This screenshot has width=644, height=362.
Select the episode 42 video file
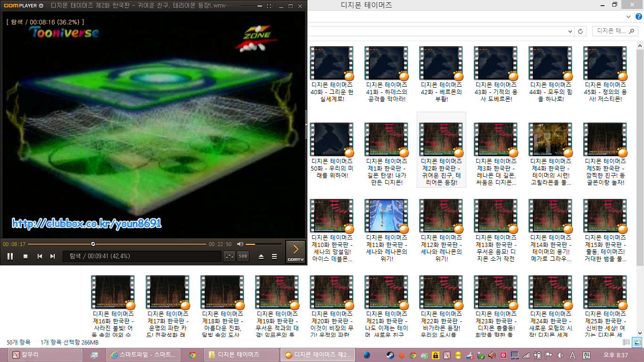(x=441, y=74)
